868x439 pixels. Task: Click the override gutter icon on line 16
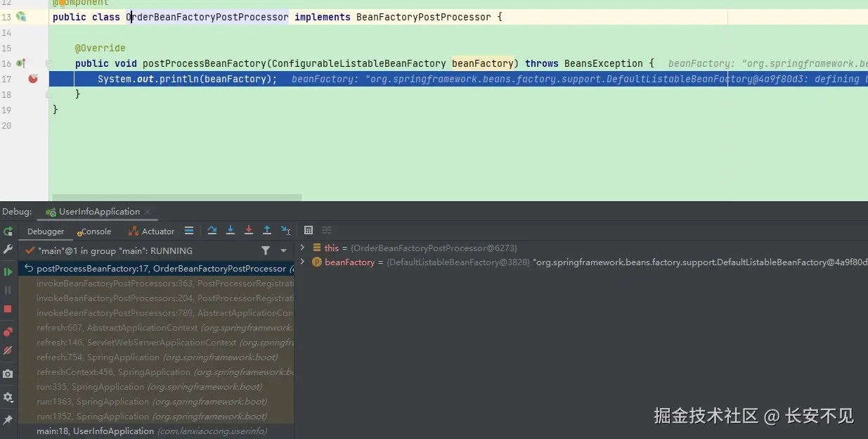point(21,63)
